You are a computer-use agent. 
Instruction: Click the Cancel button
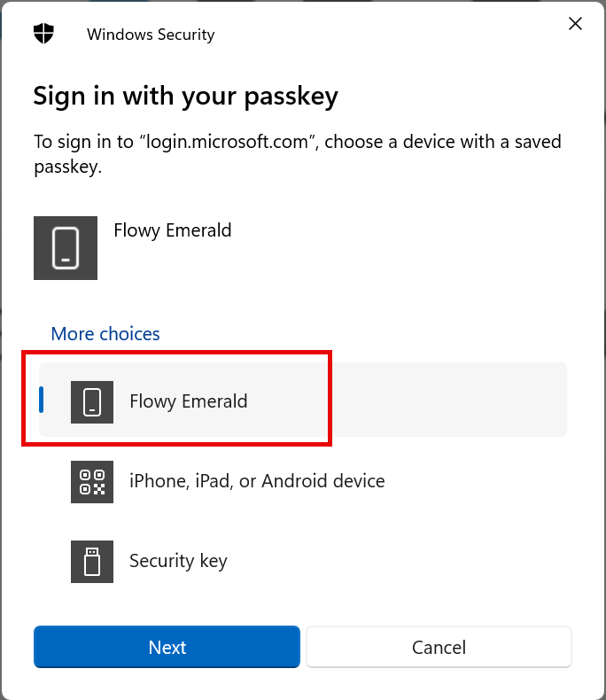click(x=439, y=647)
